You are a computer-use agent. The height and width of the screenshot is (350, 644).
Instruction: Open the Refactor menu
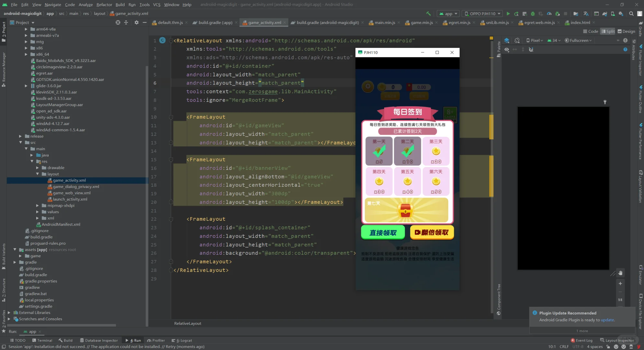point(104,5)
